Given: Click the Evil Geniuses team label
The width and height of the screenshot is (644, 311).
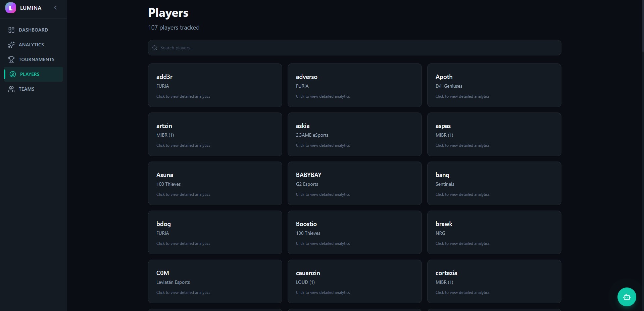Looking at the screenshot, I should [x=449, y=86].
